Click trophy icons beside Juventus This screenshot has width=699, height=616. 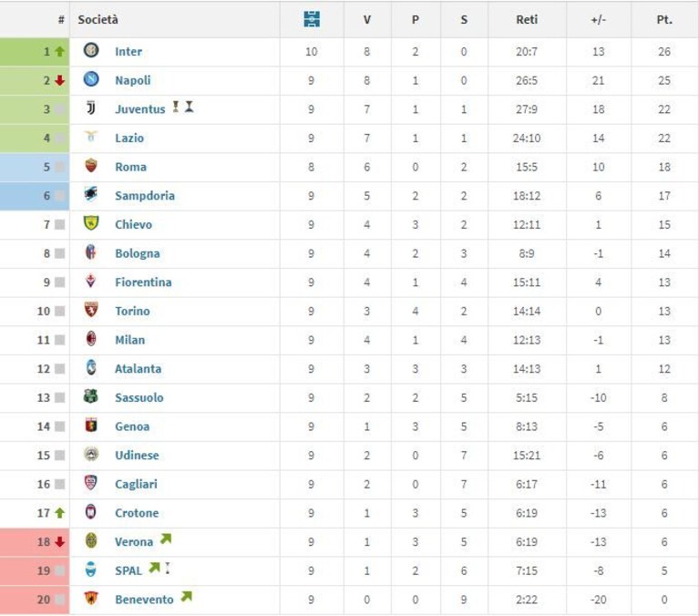click(x=183, y=107)
